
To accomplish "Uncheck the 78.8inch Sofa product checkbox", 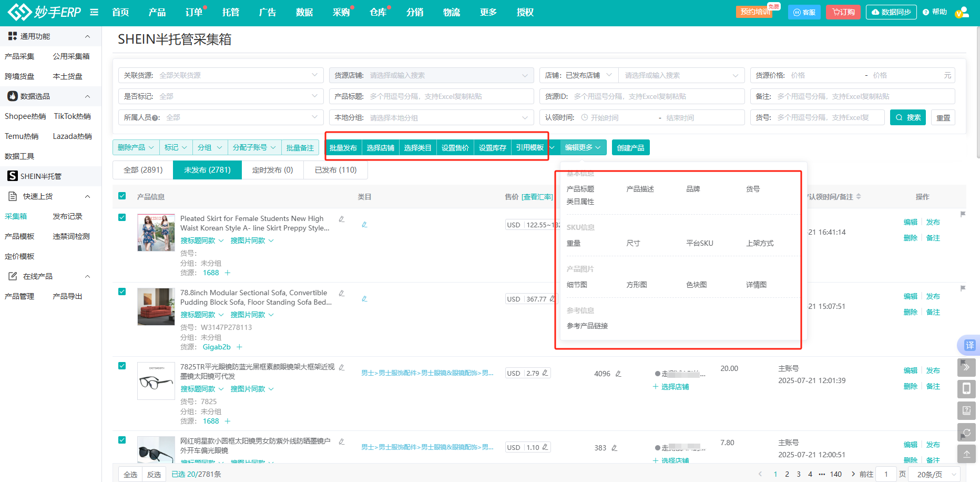I will (122, 292).
